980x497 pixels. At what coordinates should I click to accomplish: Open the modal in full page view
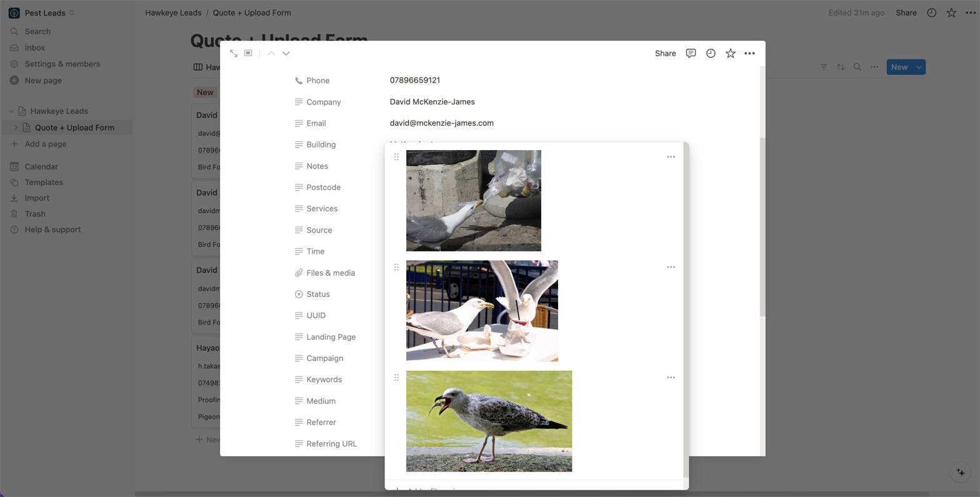[x=233, y=54]
